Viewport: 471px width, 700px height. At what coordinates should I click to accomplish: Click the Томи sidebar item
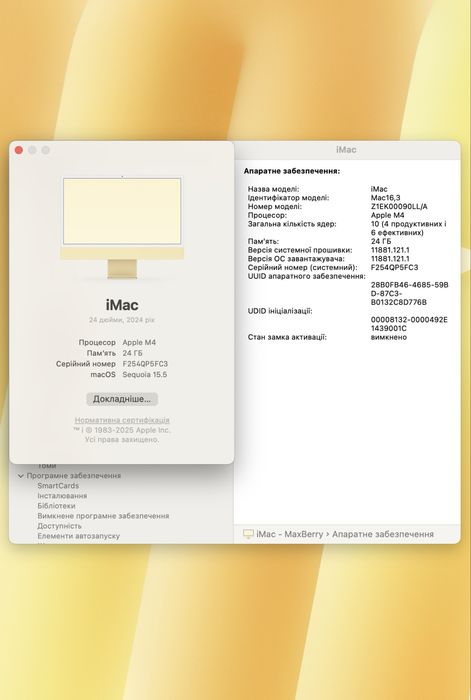pyautogui.click(x=47, y=466)
